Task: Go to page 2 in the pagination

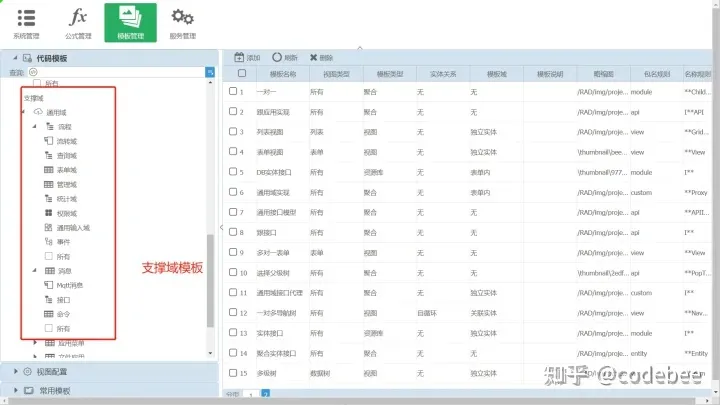Action: [265, 394]
